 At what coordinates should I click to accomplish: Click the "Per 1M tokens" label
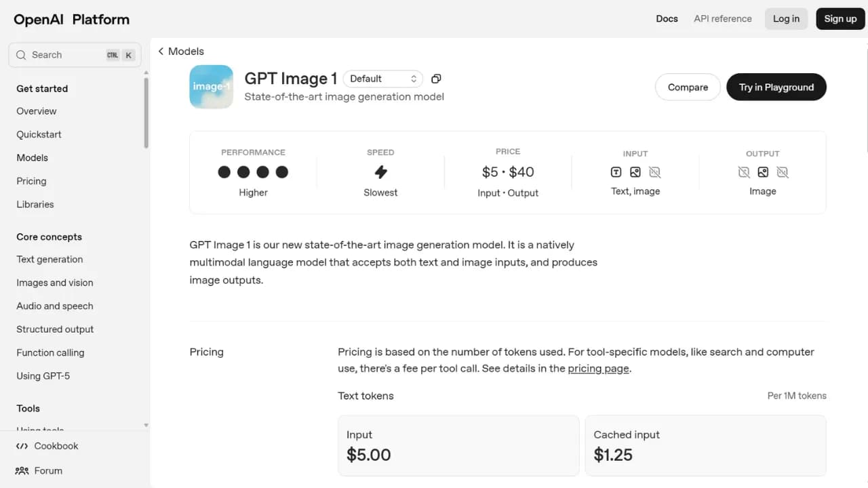[797, 396]
